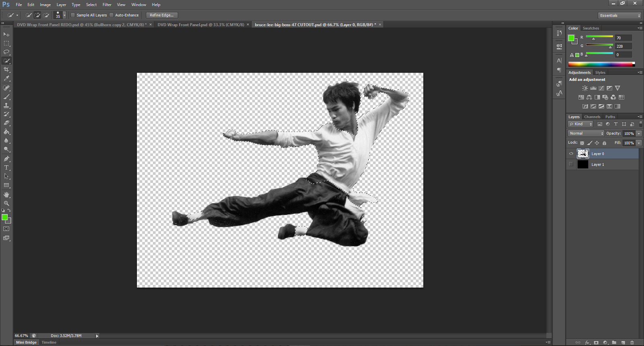The image size is (644, 346).
Task: Switch to the Channels tab
Action: [x=592, y=117]
